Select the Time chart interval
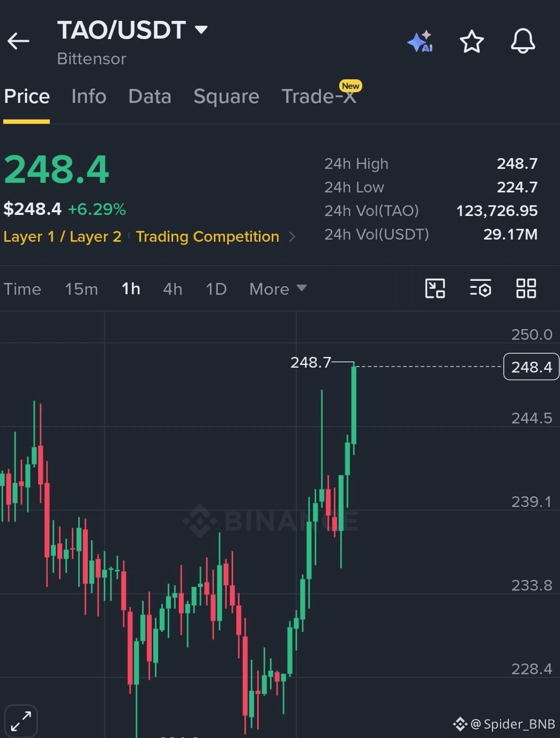560x738 pixels. [23, 289]
